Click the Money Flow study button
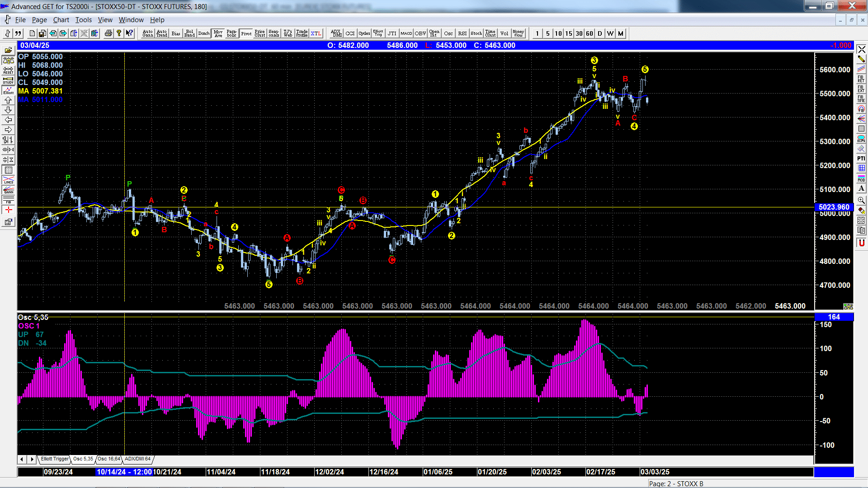 (x=519, y=33)
